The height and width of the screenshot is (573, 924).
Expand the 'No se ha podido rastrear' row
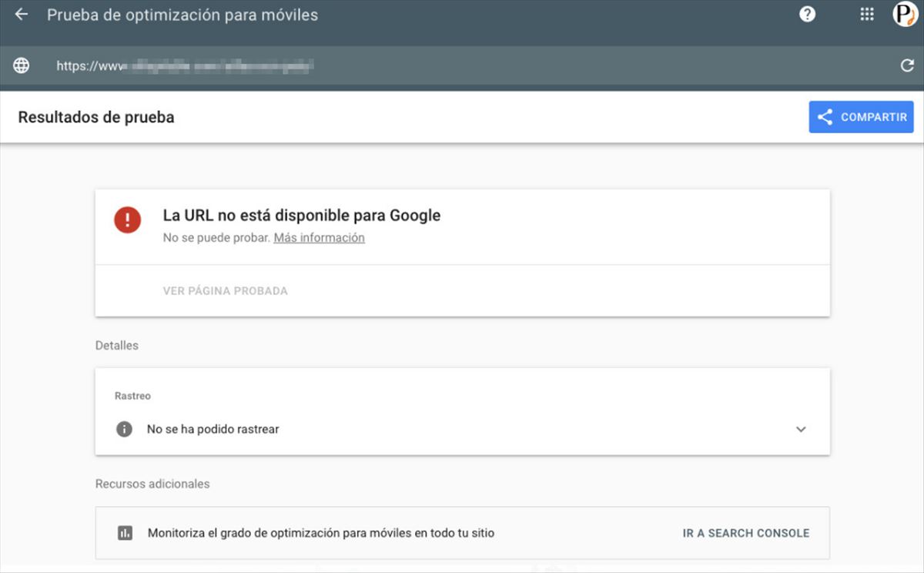[x=213, y=429]
